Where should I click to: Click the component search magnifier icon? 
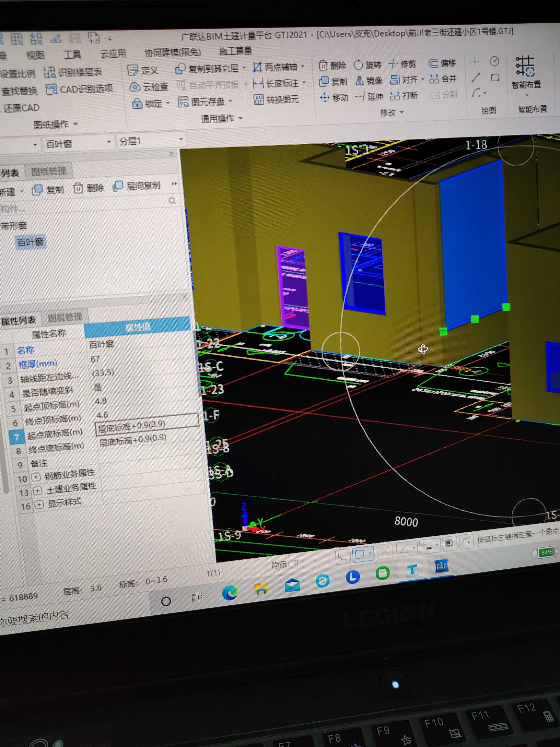(172, 201)
